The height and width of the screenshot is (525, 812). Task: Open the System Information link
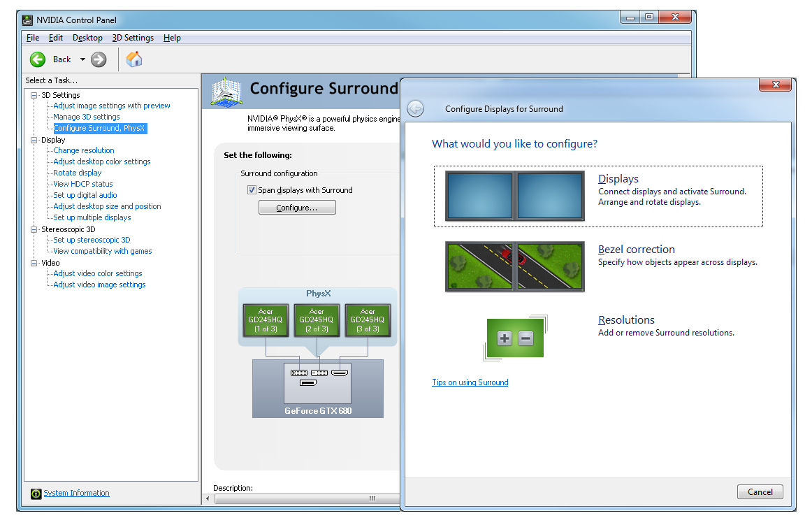point(76,494)
